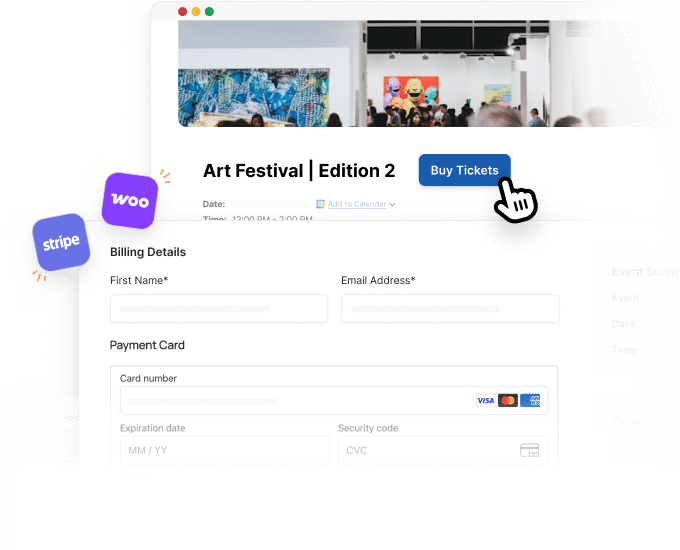Focus the Email Address input field
The image size is (680, 550).
click(450, 308)
